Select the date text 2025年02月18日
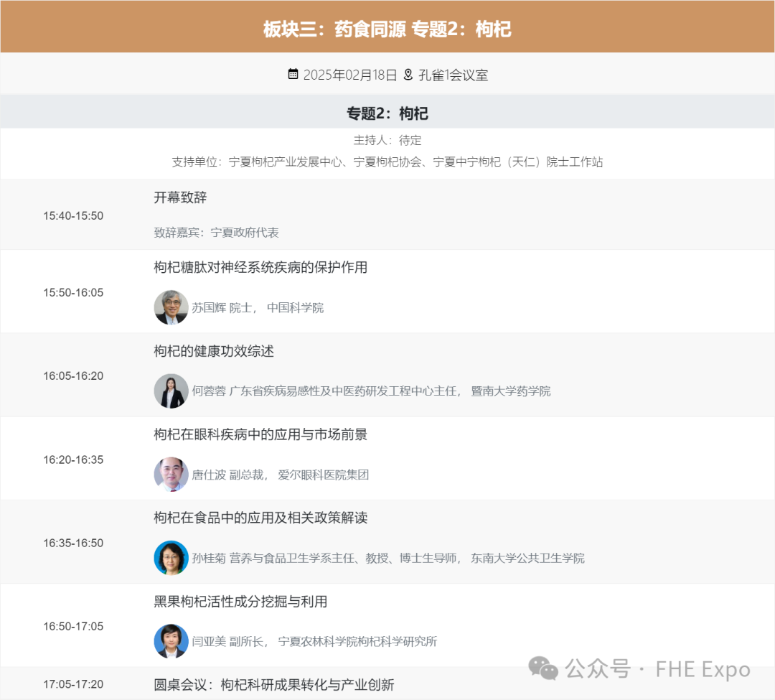The image size is (775, 700). [350, 75]
